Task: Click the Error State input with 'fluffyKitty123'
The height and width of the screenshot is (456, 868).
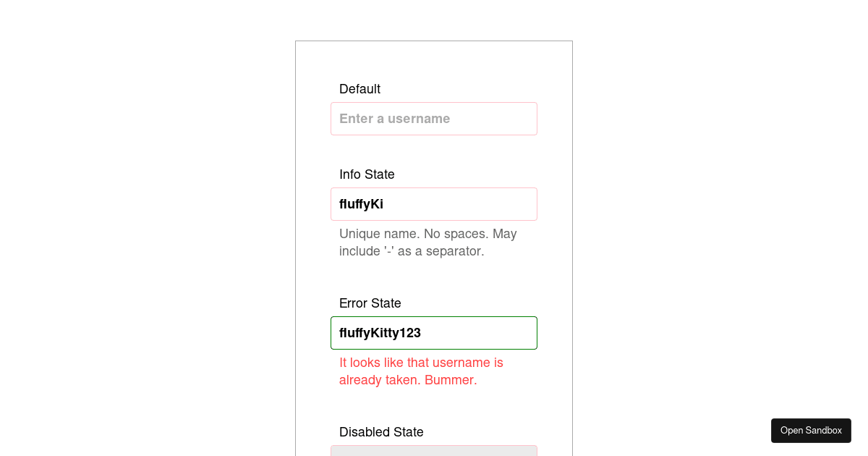Action: click(x=433, y=332)
